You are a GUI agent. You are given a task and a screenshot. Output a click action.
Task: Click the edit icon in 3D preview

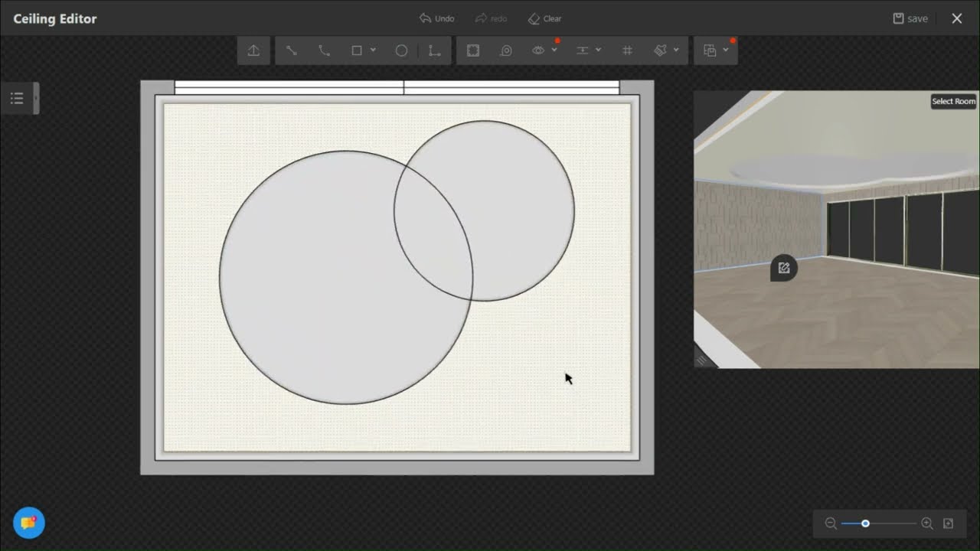784,268
